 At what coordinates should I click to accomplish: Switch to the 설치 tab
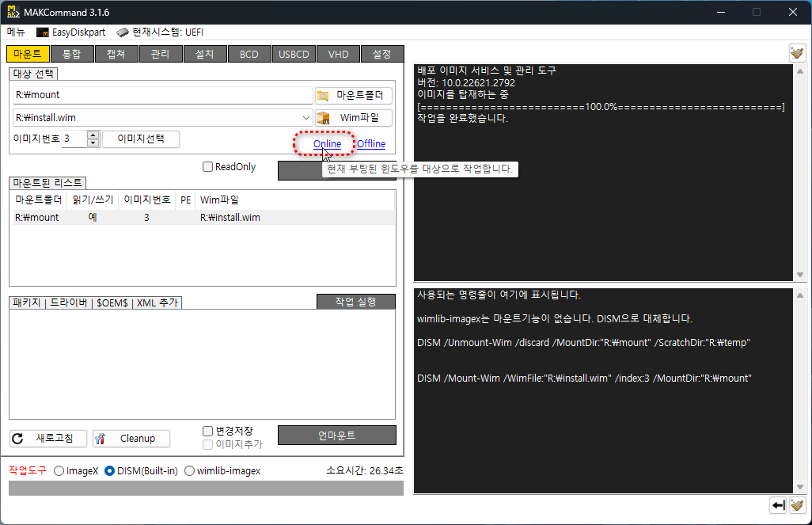205,54
